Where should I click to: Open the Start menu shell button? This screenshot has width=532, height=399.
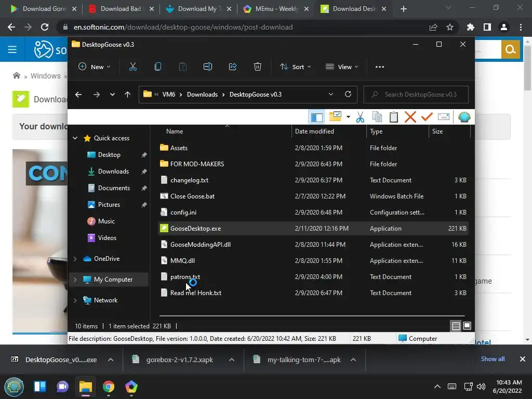pyautogui.click(x=14, y=387)
